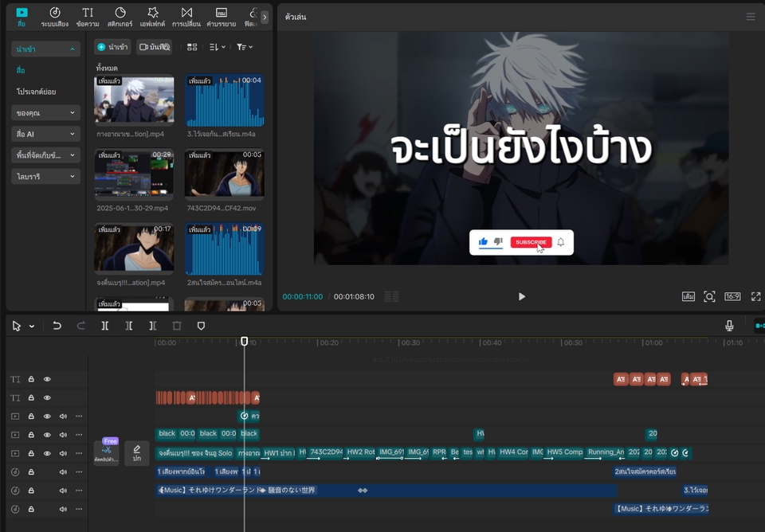Select thumbnail จงตื่นเบรุ!!!...ation].mp4
This screenshot has width=765, height=532.
coord(134,248)
